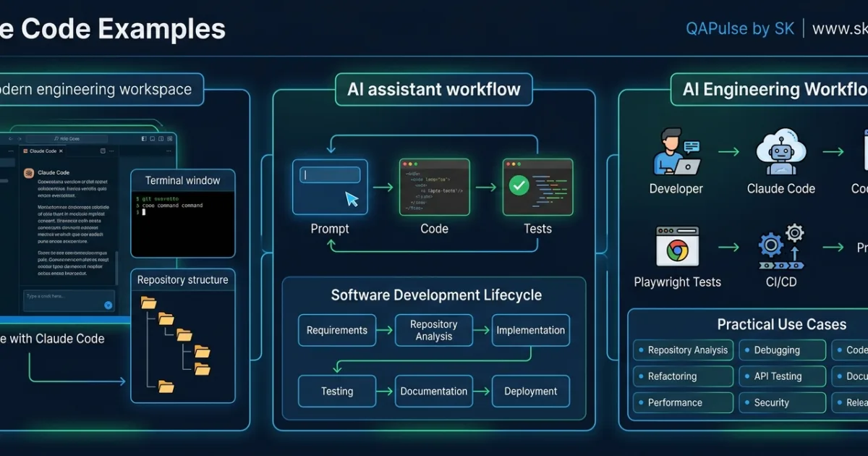Open the 'QAPulse by SK' link

coord(740,29)
